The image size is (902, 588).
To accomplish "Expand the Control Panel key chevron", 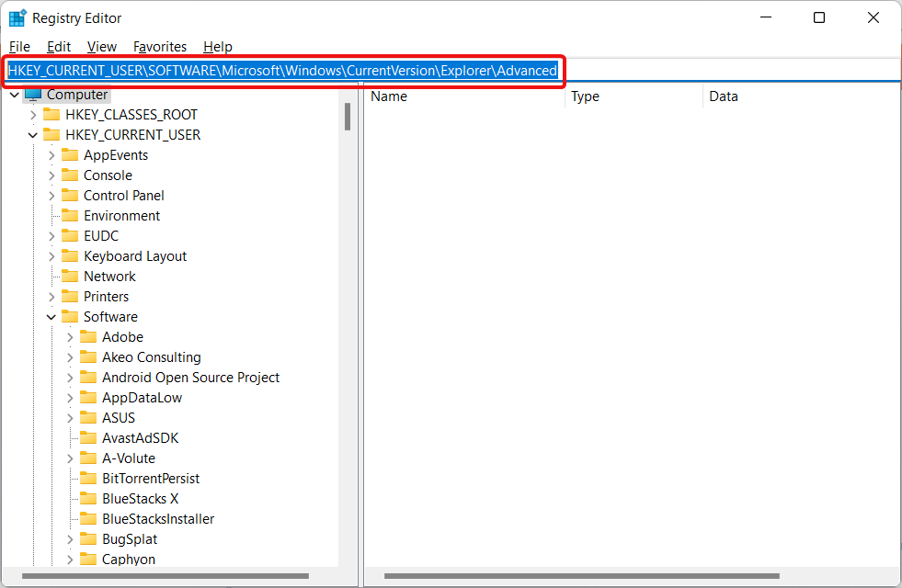I will click(x=51, y=196).
